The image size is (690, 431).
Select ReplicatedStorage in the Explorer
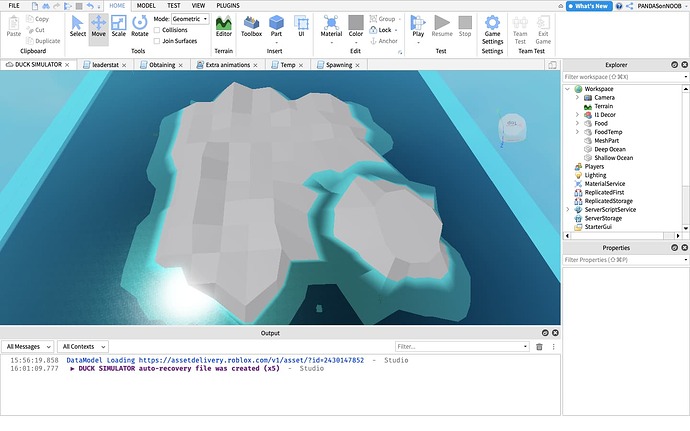[608, 201]
